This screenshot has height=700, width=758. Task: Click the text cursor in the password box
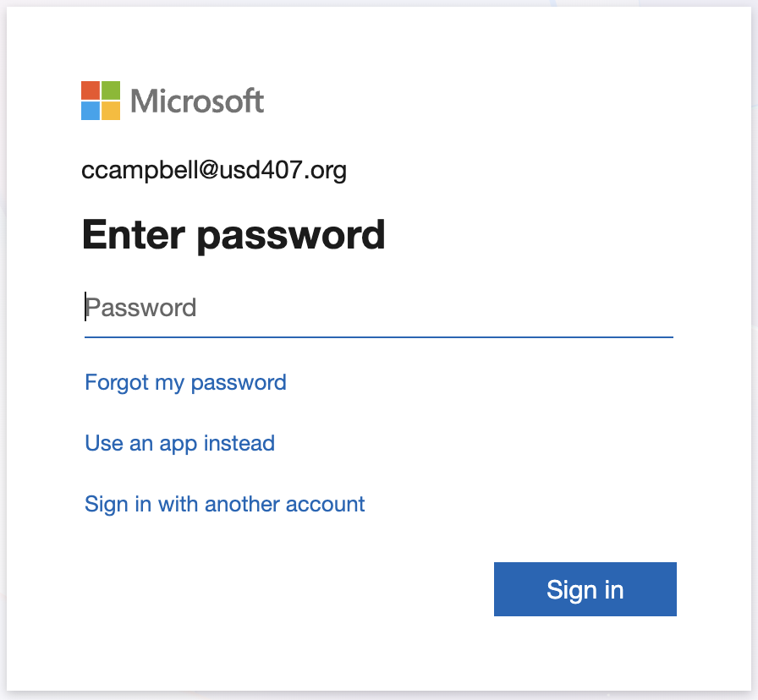(x=85, y=307)
